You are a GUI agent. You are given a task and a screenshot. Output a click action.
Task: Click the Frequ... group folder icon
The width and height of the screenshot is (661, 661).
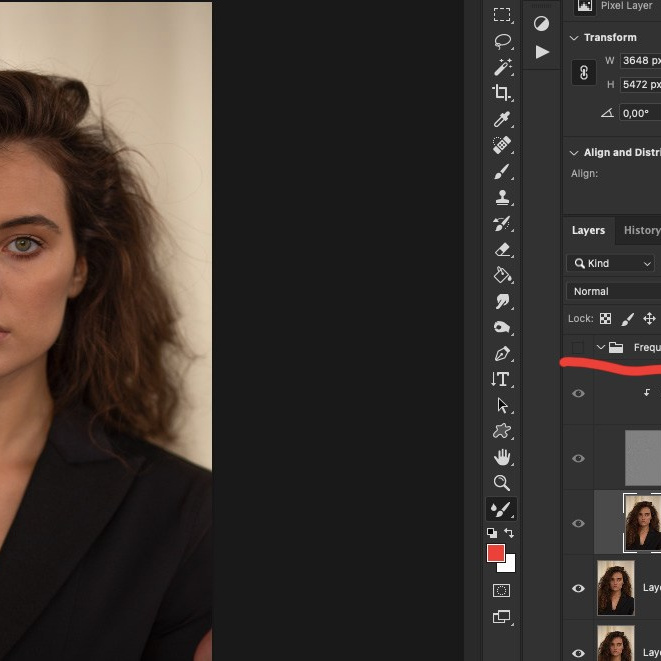(616, 347)
